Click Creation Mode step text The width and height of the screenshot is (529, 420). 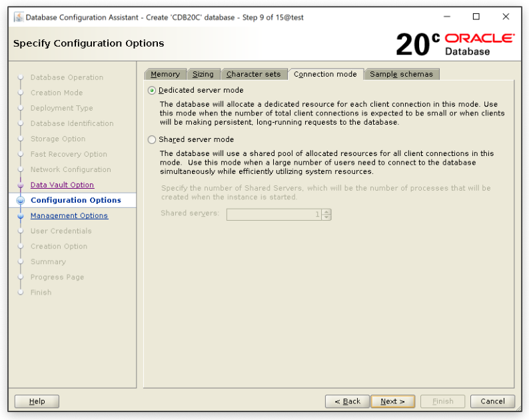pyautogui.click(x=57, y=93)
